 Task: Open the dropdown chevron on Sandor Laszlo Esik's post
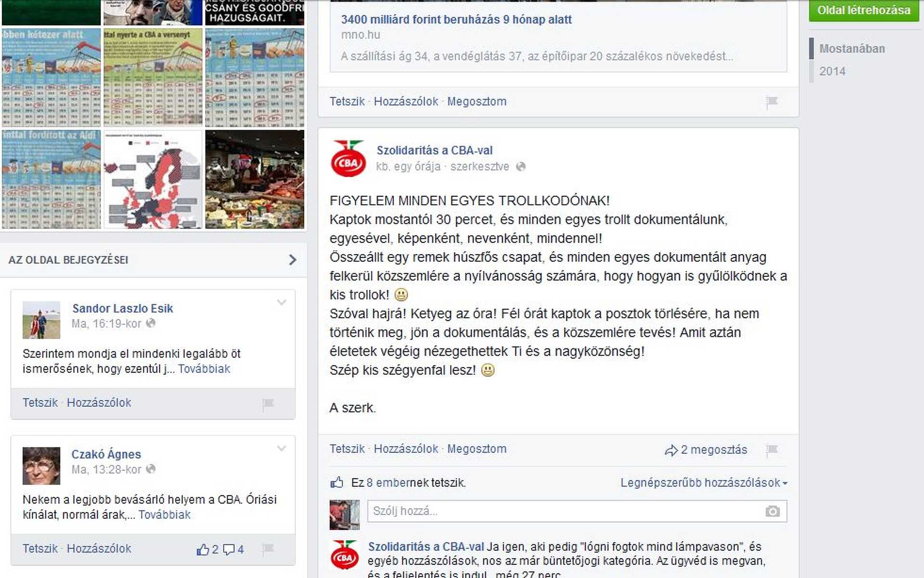click(282, 302)
